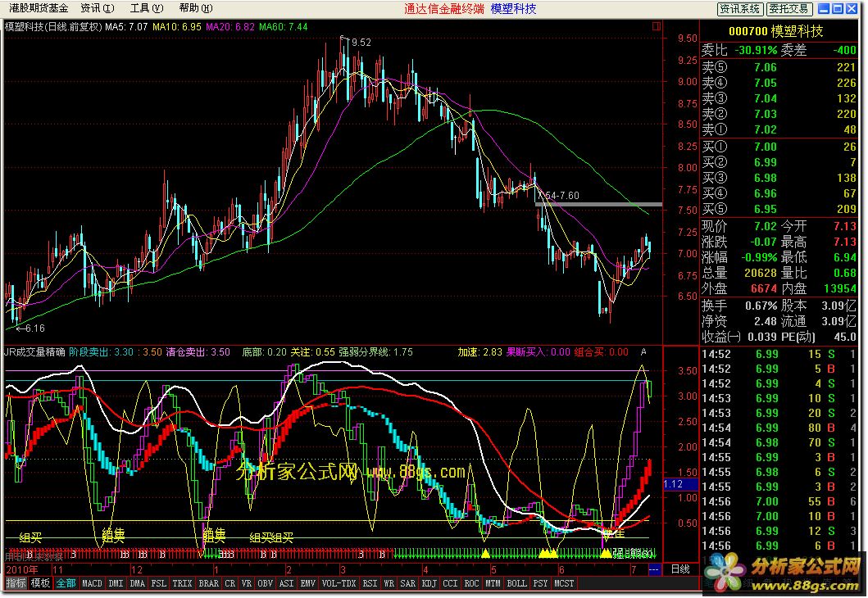Image resolution: width=868 pixels, height=598 pixels.
Task: Switch to PSY indicator
Action: point(540,583)
